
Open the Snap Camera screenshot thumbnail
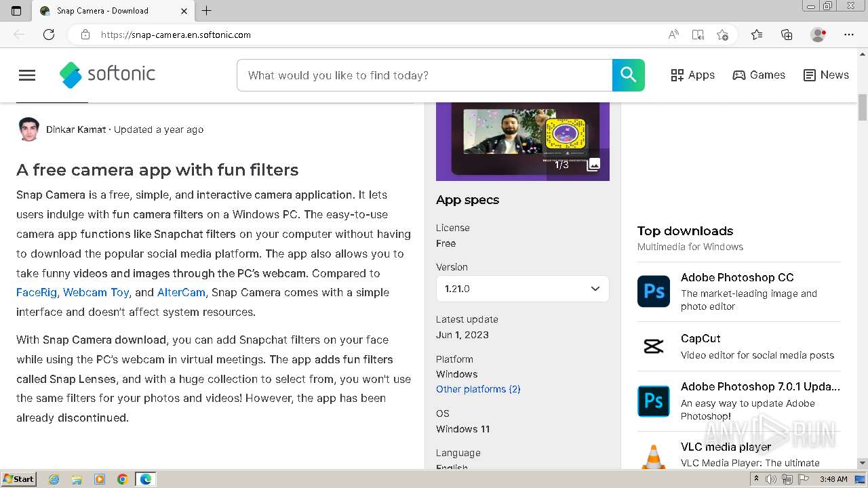[x=522, y=142]
